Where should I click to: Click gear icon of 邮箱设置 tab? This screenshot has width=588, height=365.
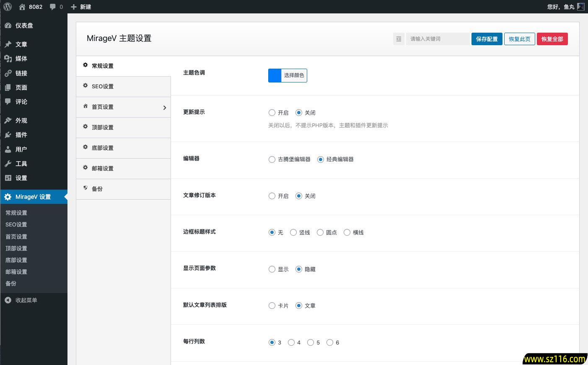click(x=85, y=168)
